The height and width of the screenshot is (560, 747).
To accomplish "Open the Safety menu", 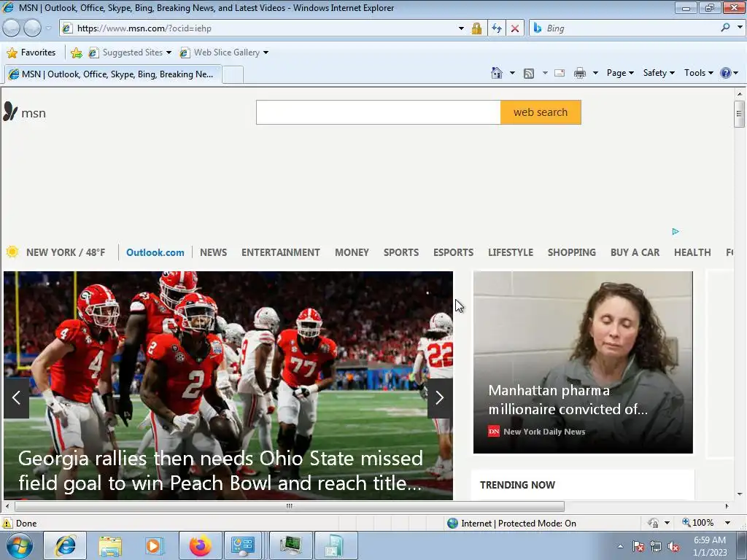I will pyautogui.click(x=659, y=73).
